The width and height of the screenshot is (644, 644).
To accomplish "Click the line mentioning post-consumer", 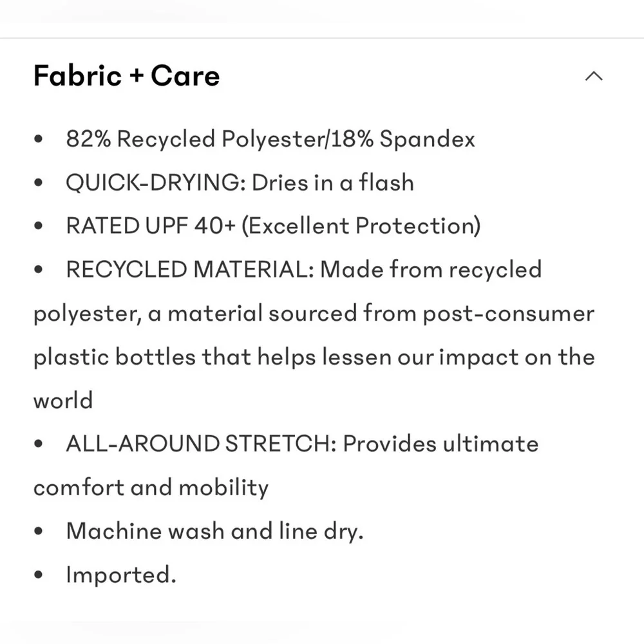I will [314, 314].
